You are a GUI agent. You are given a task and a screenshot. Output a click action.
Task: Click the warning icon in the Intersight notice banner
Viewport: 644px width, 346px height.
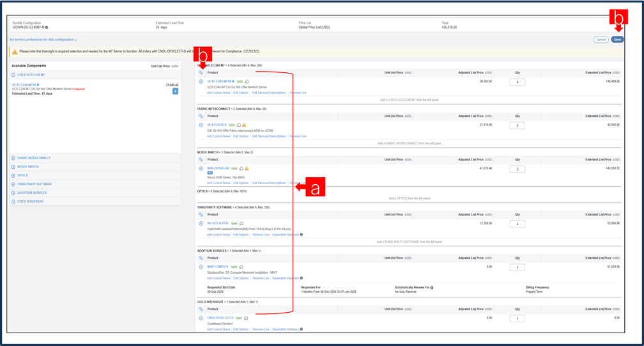coord(14,52)
